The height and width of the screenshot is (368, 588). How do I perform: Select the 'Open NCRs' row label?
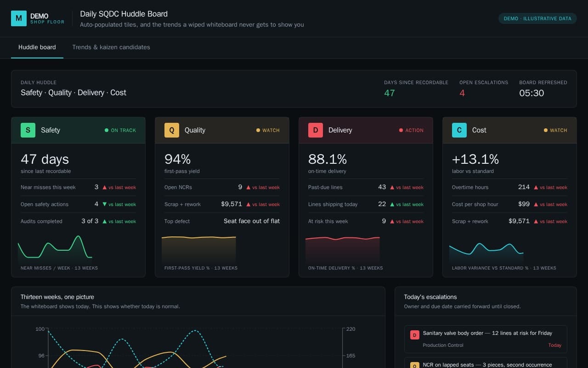point(178,187)
